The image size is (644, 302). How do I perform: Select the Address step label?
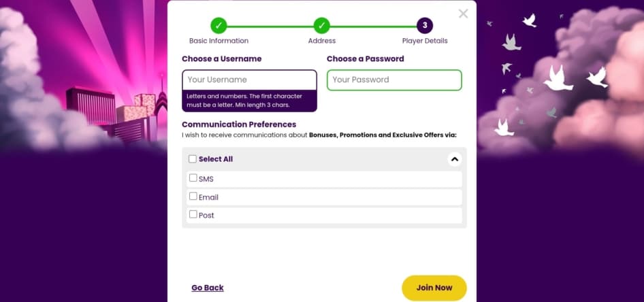tap(322, 41)
